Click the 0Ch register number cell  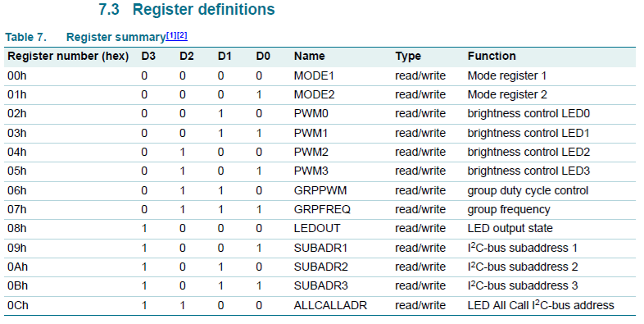coord(18,305)
